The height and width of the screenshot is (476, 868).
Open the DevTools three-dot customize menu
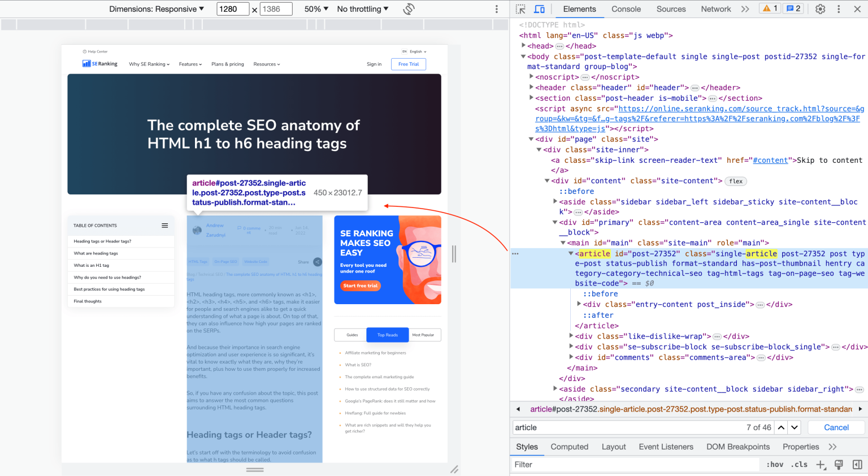pyautogui.click(x=839, y=9)
